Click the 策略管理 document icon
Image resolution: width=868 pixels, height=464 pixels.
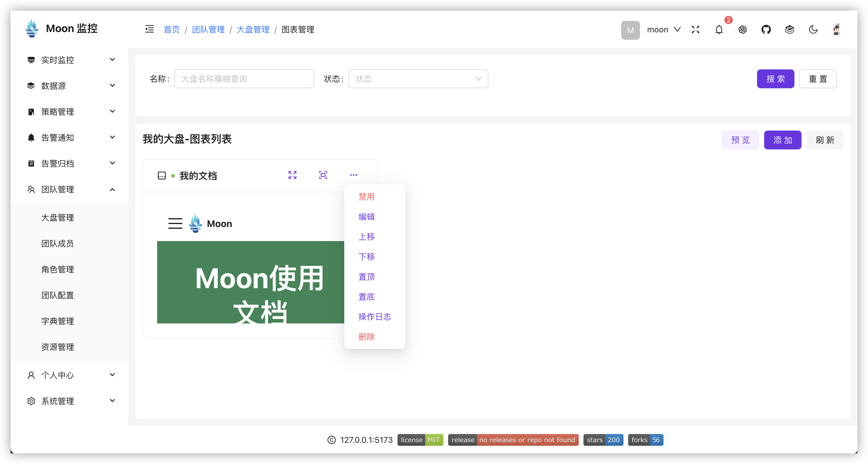[x=31, y=111]
